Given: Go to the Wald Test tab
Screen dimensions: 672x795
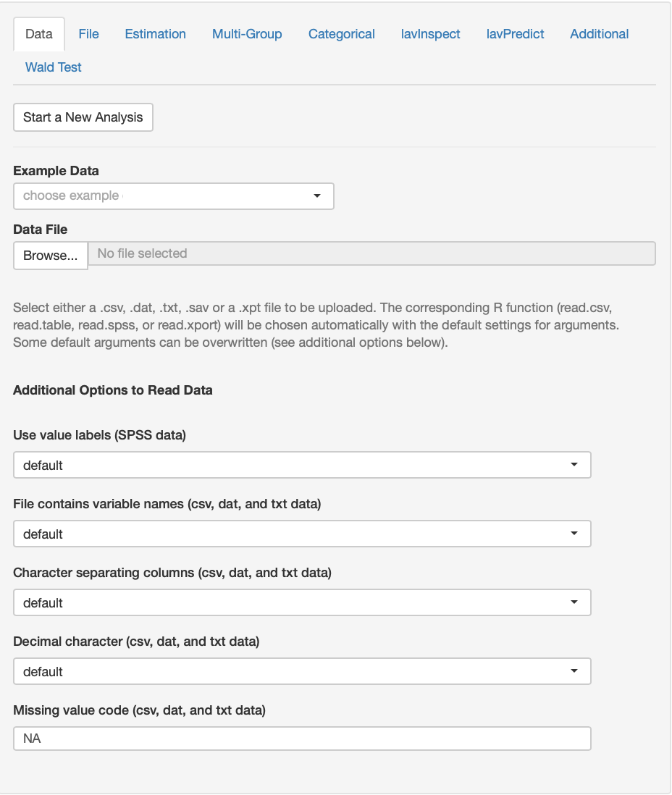Looking at the screenshot, I should (x=53, y=67).
